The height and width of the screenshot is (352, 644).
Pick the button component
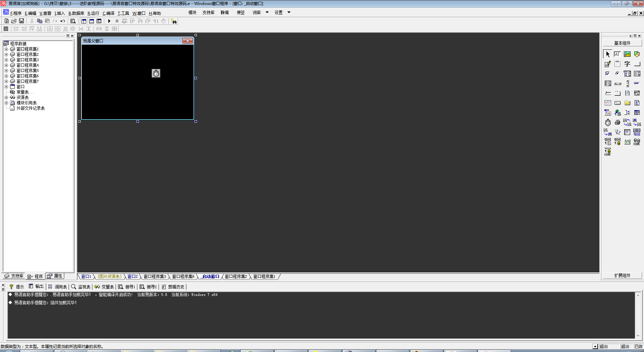637,64
